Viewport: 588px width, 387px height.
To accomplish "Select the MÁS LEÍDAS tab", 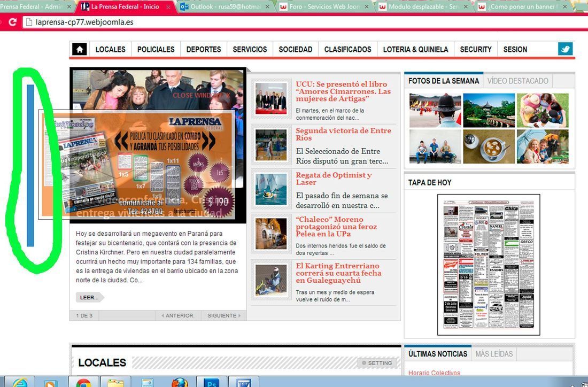I will pos(494,354).
